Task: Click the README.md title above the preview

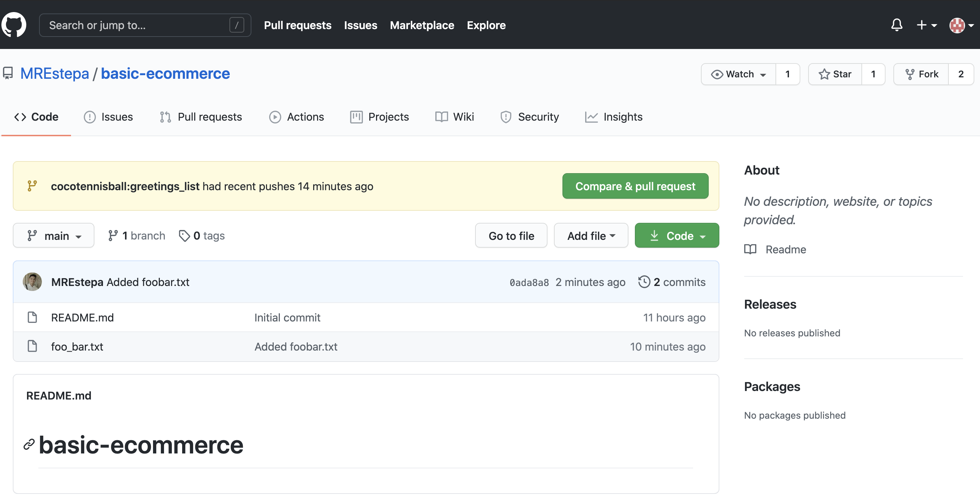Action: pos(59,396)
